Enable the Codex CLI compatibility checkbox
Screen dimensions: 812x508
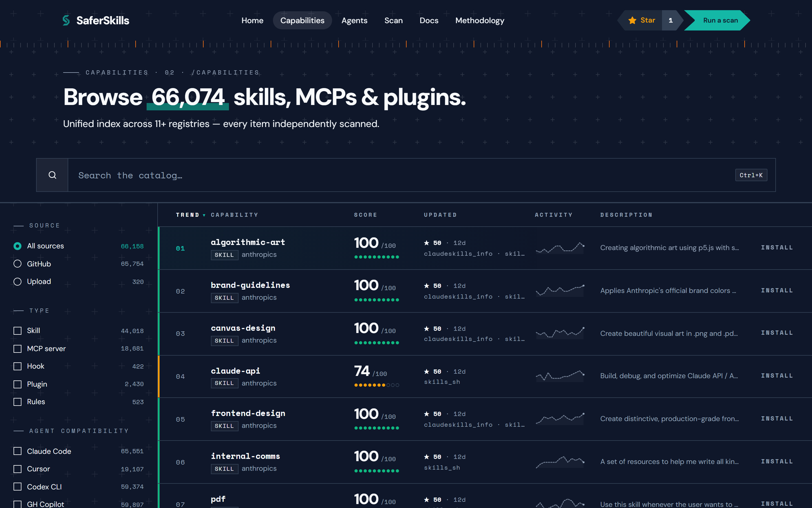pyautogui.click(x=17, y=487)
